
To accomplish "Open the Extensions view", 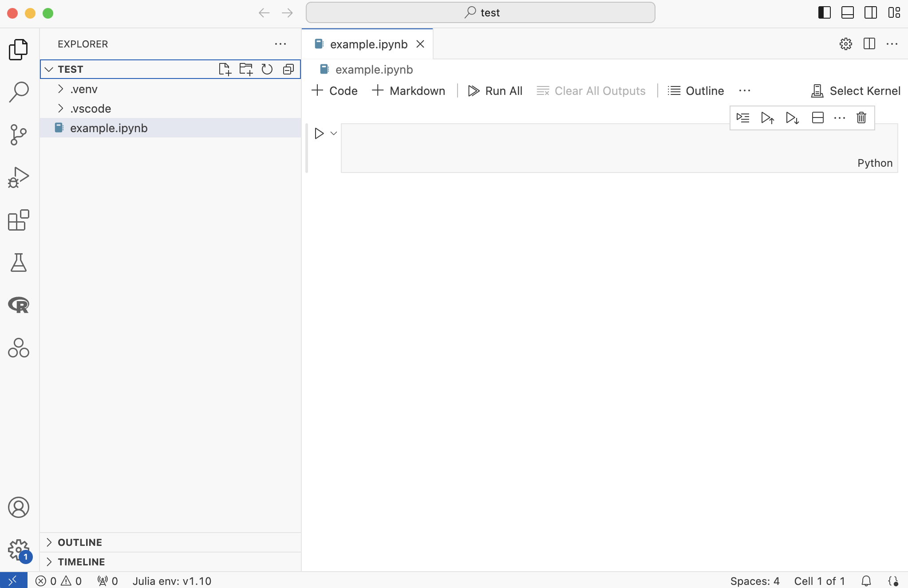I will coord(18,220).
